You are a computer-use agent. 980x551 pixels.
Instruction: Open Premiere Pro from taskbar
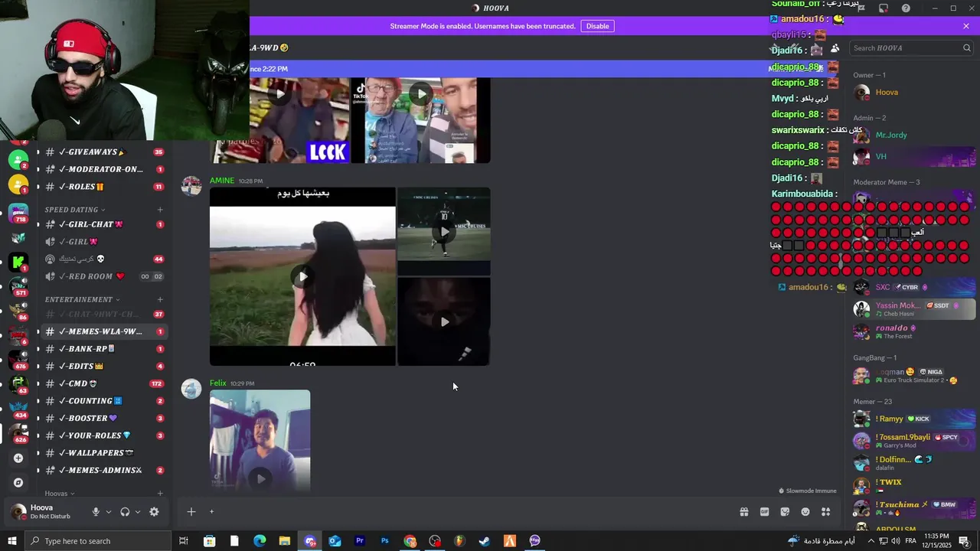click(x=360, y=541)
